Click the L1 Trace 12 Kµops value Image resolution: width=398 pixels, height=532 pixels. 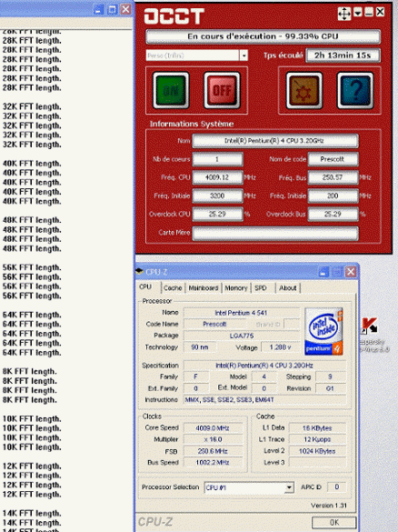(317, 440)
